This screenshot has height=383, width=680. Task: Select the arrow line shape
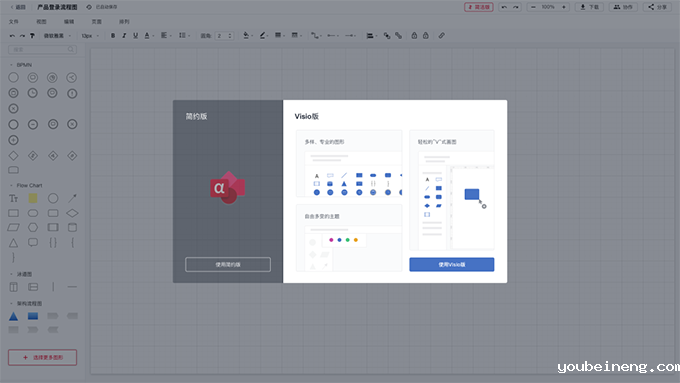(x=72, y=198)
